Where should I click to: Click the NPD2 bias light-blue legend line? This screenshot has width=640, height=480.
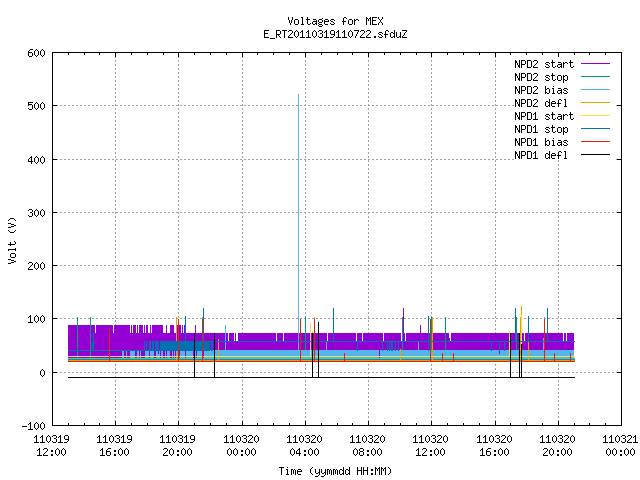(x=595, y=90)
